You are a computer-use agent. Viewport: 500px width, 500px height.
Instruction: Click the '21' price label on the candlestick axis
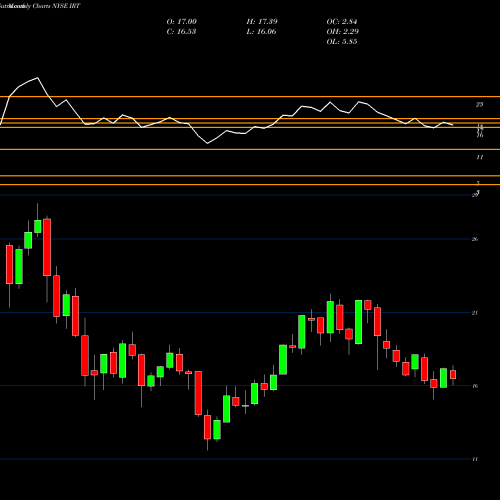pyautogui.click(x=475, y=313)
